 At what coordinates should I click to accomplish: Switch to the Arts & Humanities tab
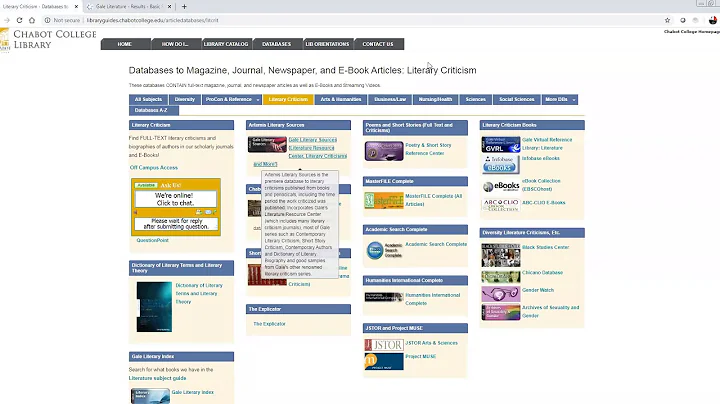point(341,99)
